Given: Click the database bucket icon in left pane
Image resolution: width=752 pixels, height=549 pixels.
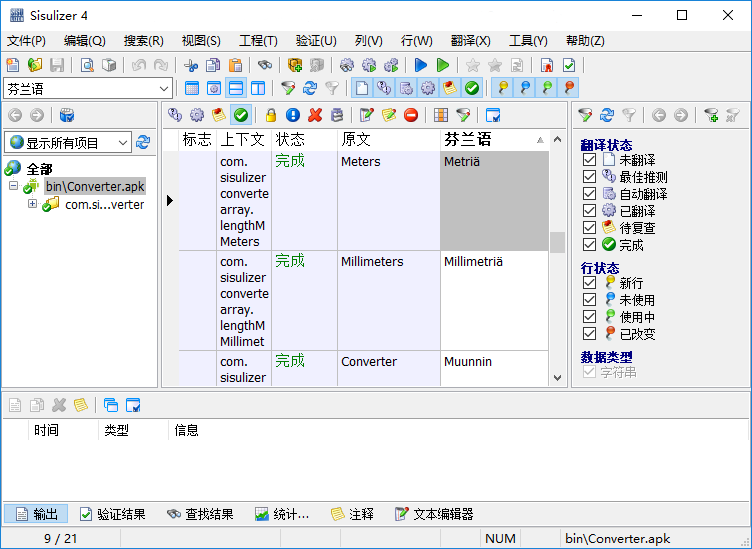Looking at the screenshot, I should click(x=67, y=115).
